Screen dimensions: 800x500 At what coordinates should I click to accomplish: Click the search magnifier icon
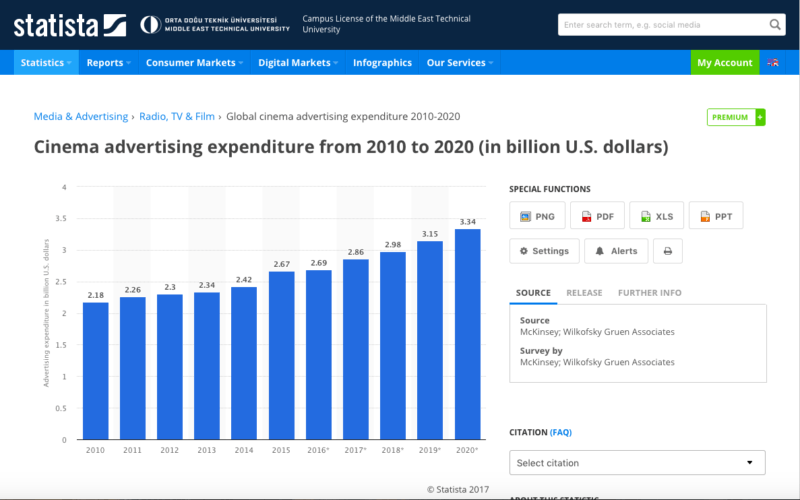click(776, 24)
